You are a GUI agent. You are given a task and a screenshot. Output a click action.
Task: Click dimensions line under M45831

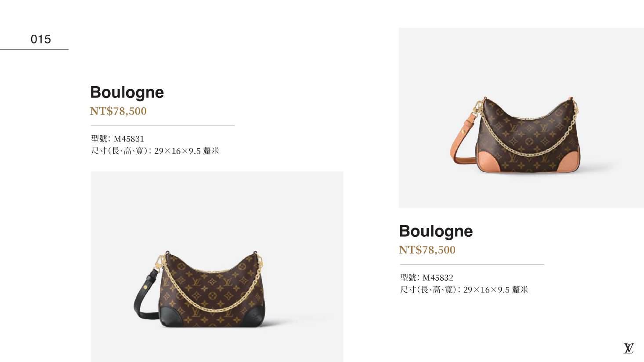click(x=155, y=151)
